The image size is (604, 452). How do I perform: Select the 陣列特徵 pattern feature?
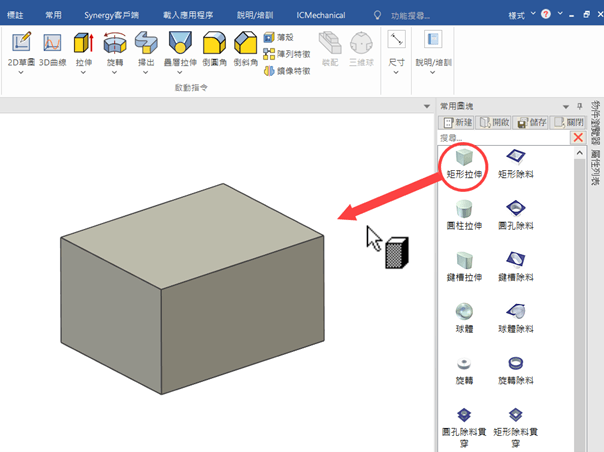tap(287, 54)
